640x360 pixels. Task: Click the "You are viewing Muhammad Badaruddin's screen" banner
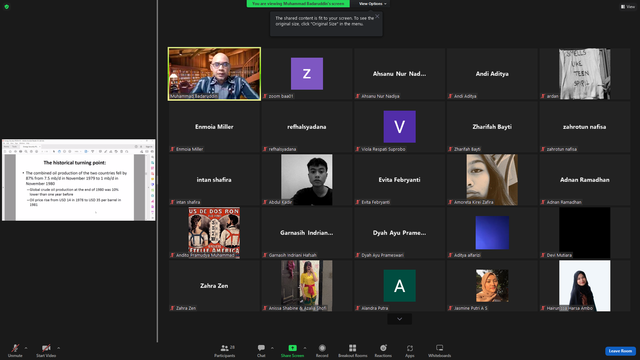click(x=298, y=4)
